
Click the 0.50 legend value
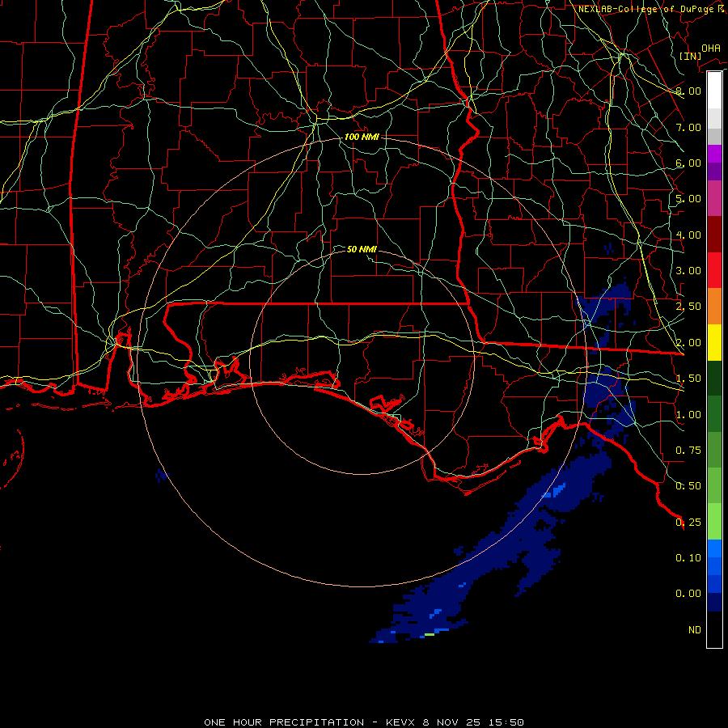(x=688, y=486)
